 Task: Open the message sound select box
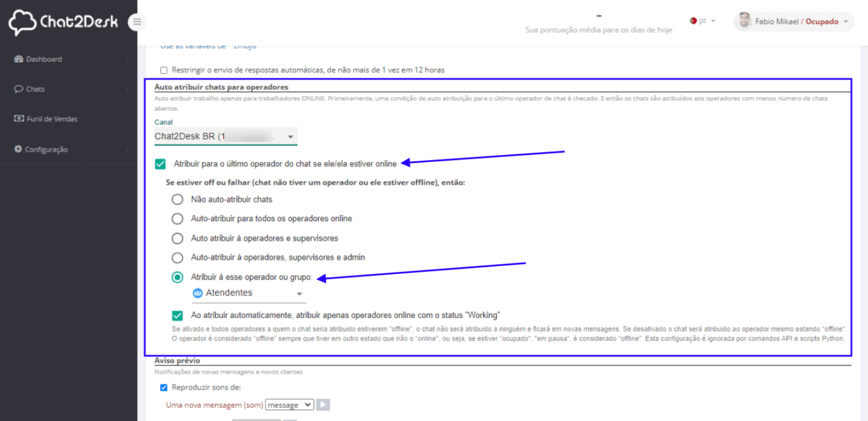[290, 405]
